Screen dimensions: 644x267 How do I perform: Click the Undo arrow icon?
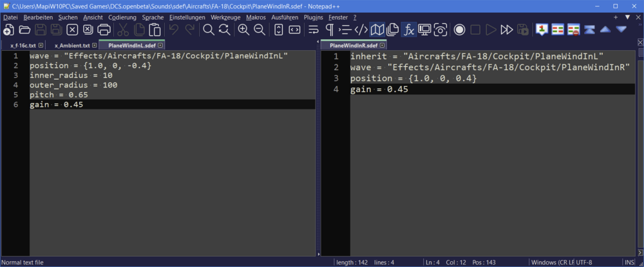[x=174, y=30]
